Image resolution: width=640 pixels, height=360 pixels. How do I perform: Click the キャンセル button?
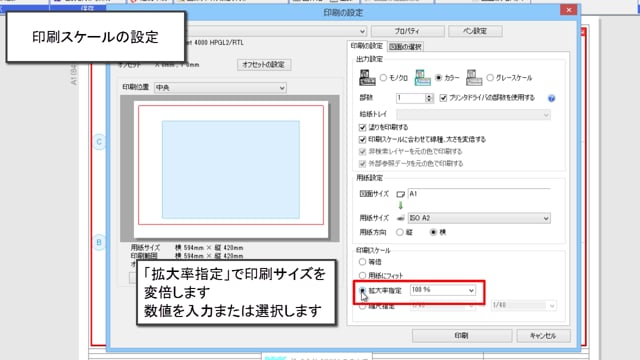(543, 336)
